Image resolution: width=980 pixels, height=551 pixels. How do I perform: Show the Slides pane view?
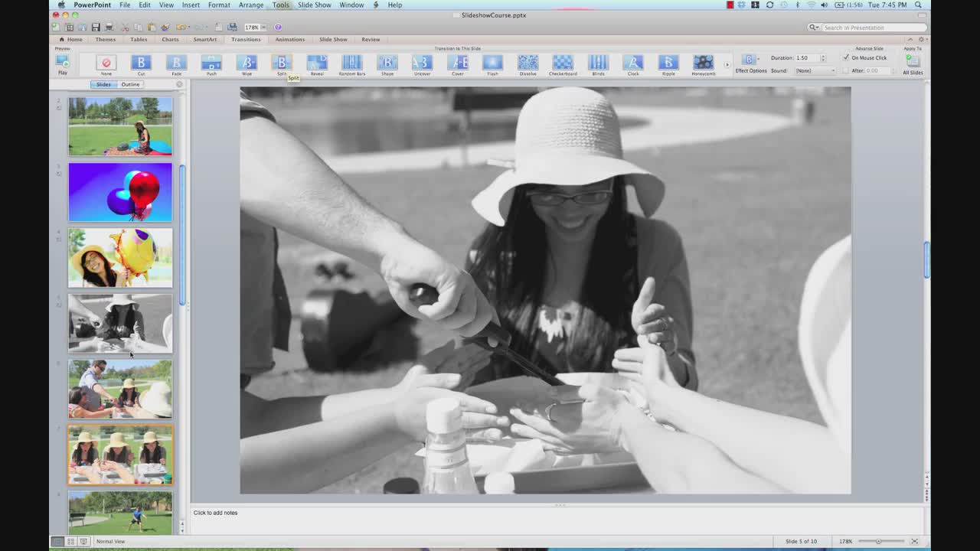[x=103, y=84]
